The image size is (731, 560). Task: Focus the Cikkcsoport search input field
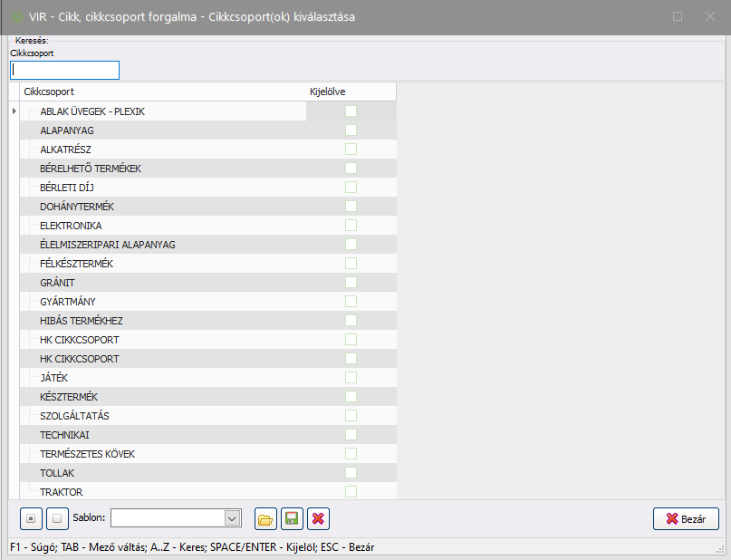click(x=64, y=71)
